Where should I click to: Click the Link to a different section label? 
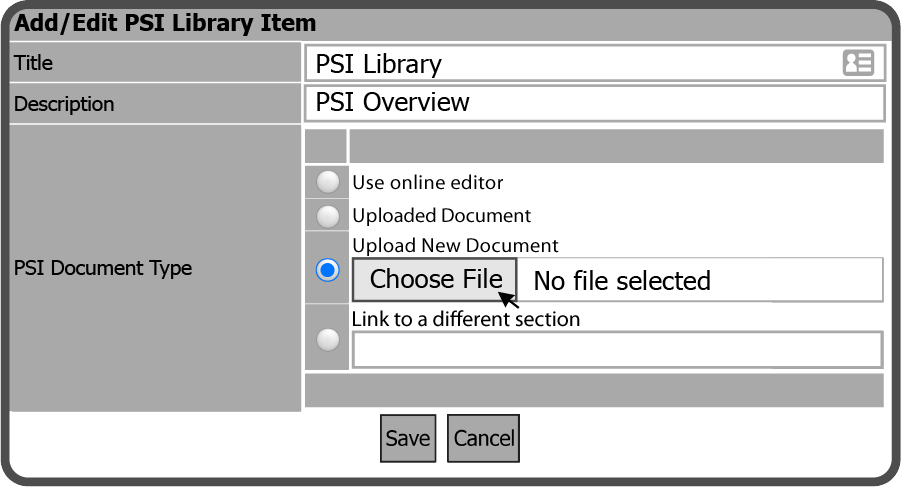pos(466,319)
